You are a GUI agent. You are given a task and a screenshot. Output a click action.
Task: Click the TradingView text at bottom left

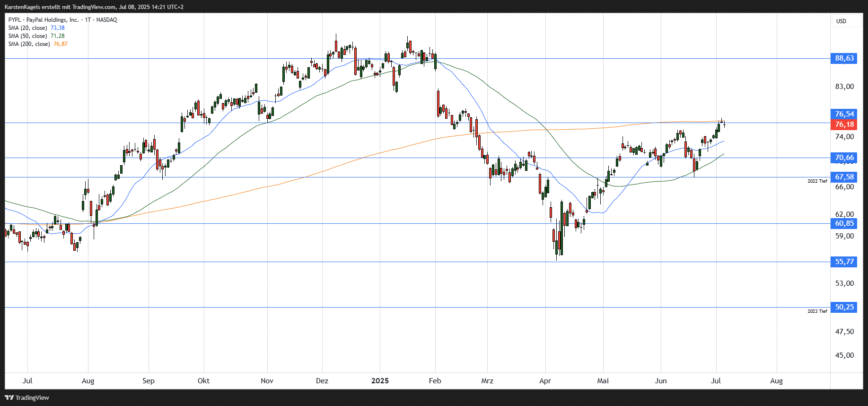click(32, 397)
